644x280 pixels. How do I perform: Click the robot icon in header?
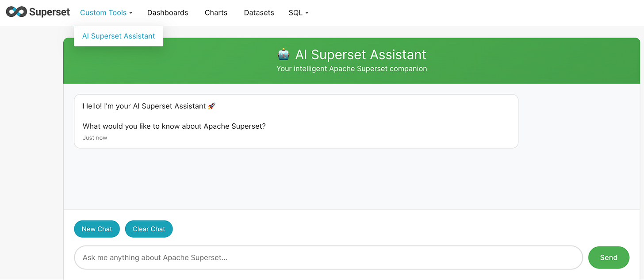click(x=284, y=54)
